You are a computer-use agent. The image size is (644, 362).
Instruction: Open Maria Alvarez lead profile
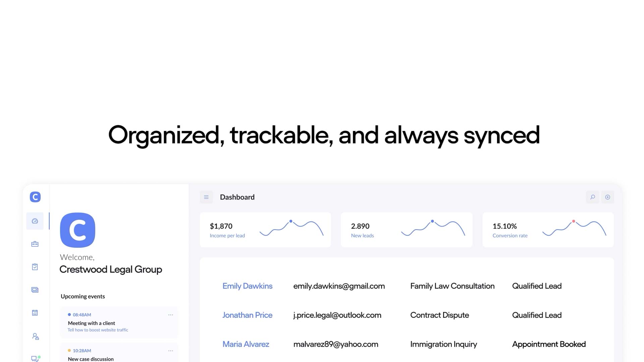[x=246, y=344]
